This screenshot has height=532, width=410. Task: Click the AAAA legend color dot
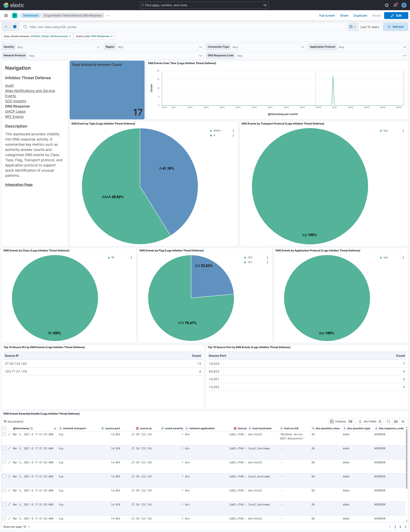(211, 131)
